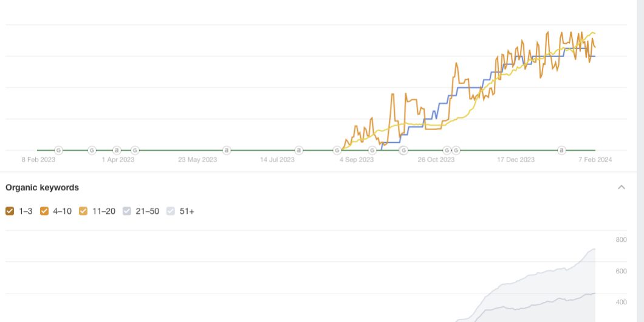Select the 'a' marker right of 14 Jul 2023
The width and height of the screenshot is (644, 322).
coord(298,150)
